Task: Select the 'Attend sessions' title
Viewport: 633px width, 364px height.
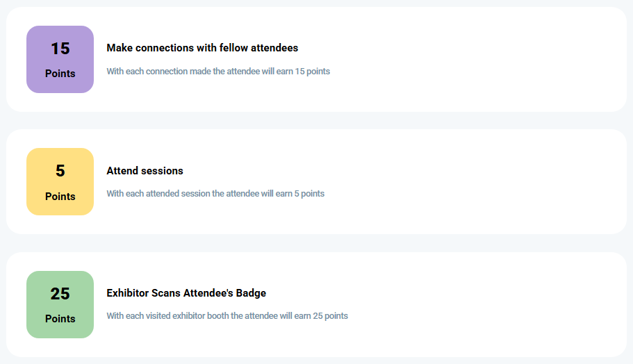Action: point(145,171)
